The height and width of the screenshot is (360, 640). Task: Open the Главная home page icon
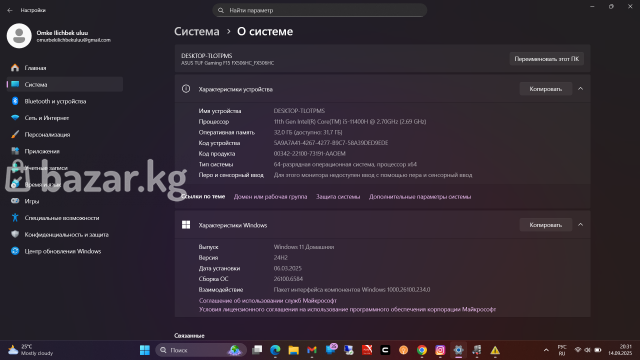point(15,68)
